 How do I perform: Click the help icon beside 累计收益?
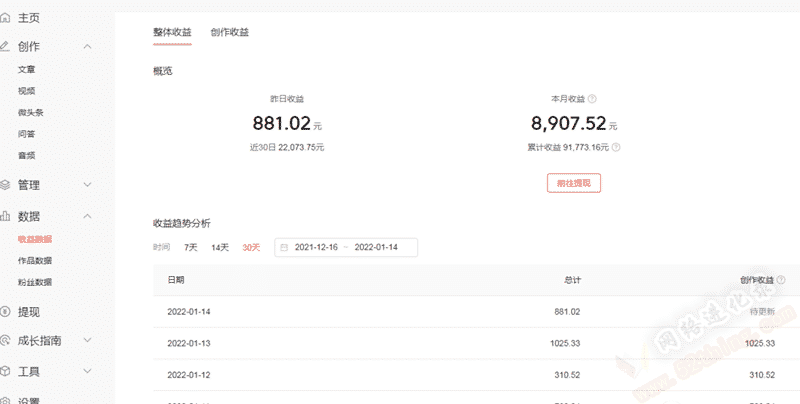(615, 147)
